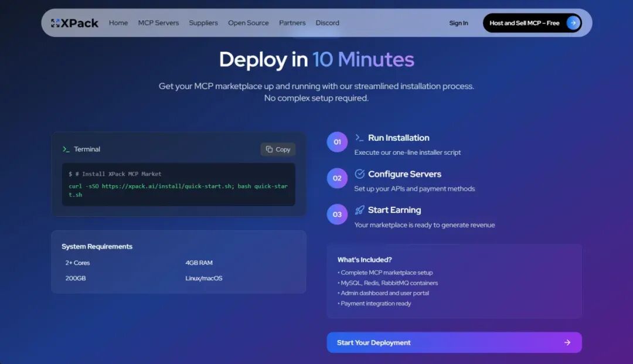Click 'Admin dashboard and user portal' item

click(x=384, y=293)
